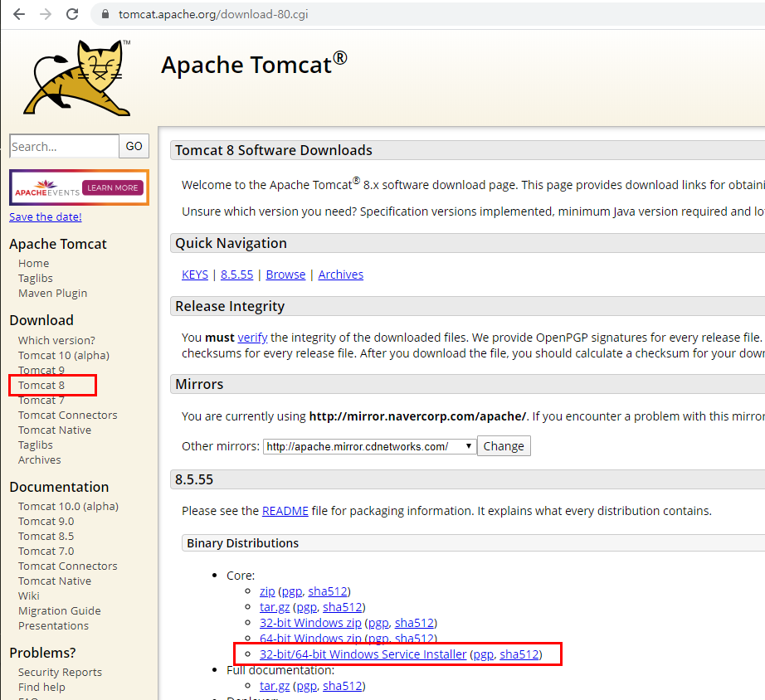Open pgp signature for Core zip
This screenshot has width=765, height=700.
pyautogui.click(x=292, y=591)
